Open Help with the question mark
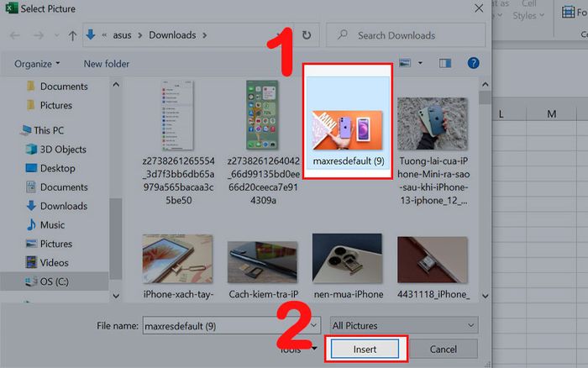The image size is (588, 368). [473, 63]
